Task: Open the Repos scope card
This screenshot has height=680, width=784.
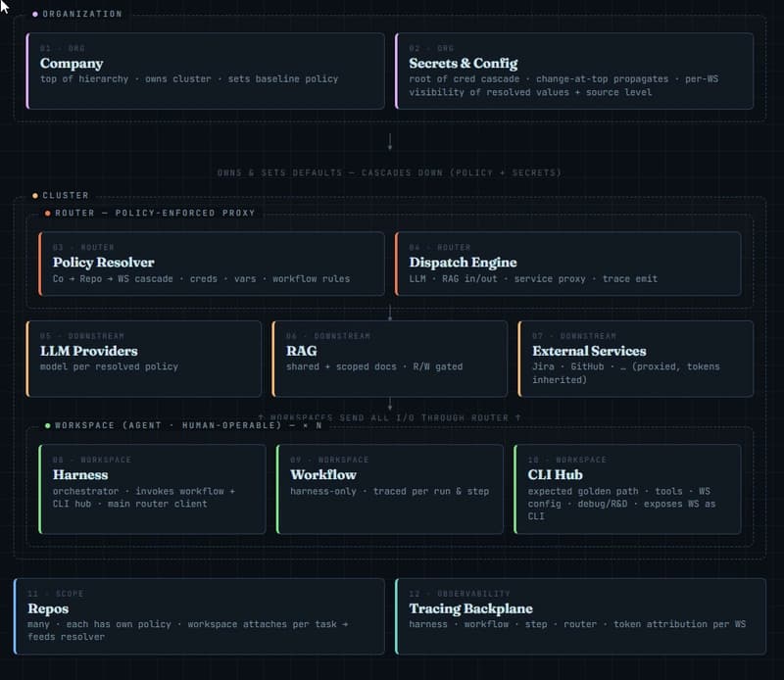Action: 199,615
